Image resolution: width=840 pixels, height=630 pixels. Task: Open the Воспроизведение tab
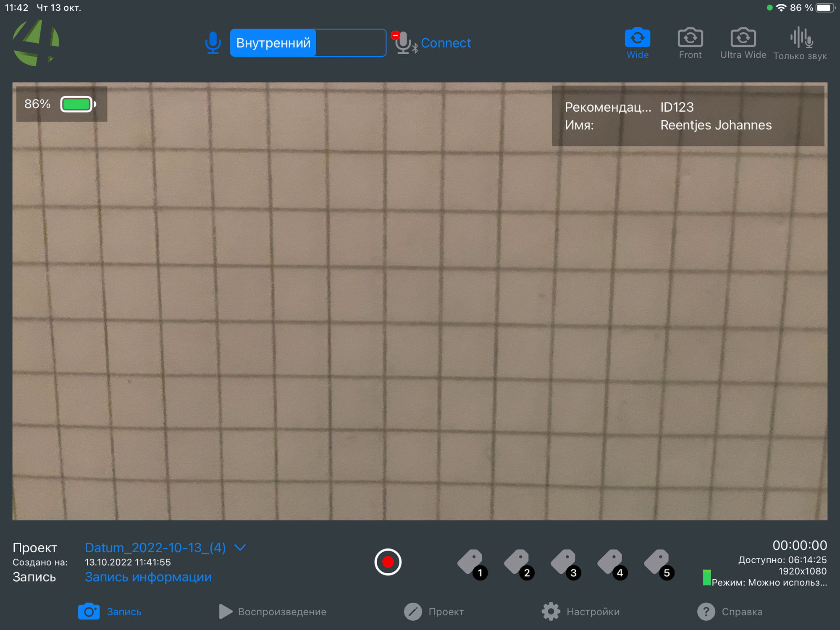(x=273, y=612)
